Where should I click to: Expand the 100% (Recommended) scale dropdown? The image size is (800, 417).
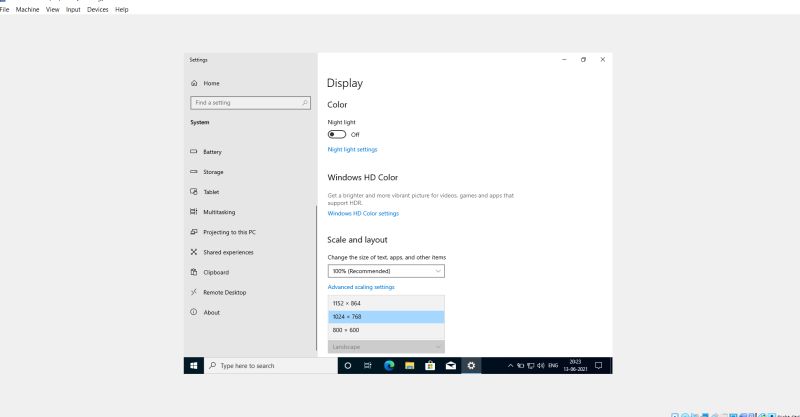(x=386, y=271)
